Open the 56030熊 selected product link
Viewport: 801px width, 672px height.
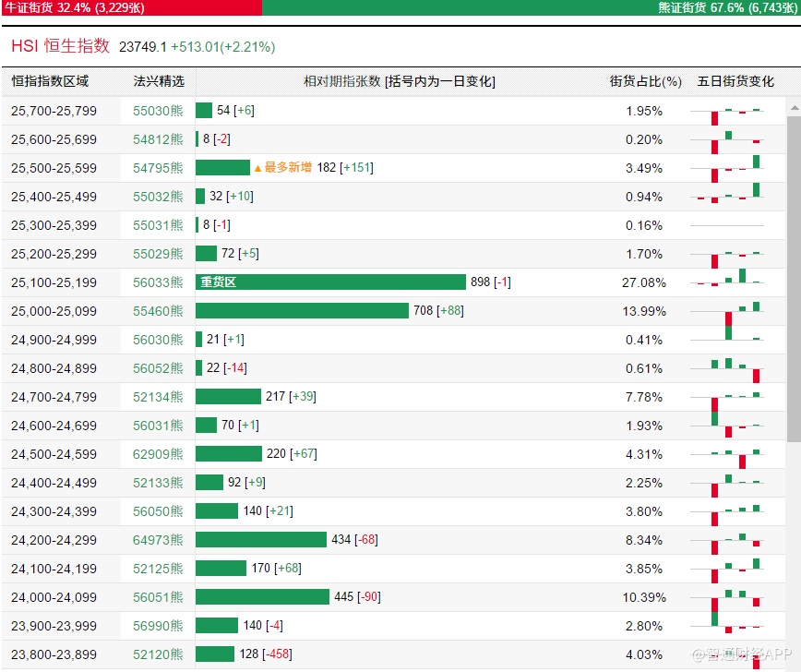(158, 340)
